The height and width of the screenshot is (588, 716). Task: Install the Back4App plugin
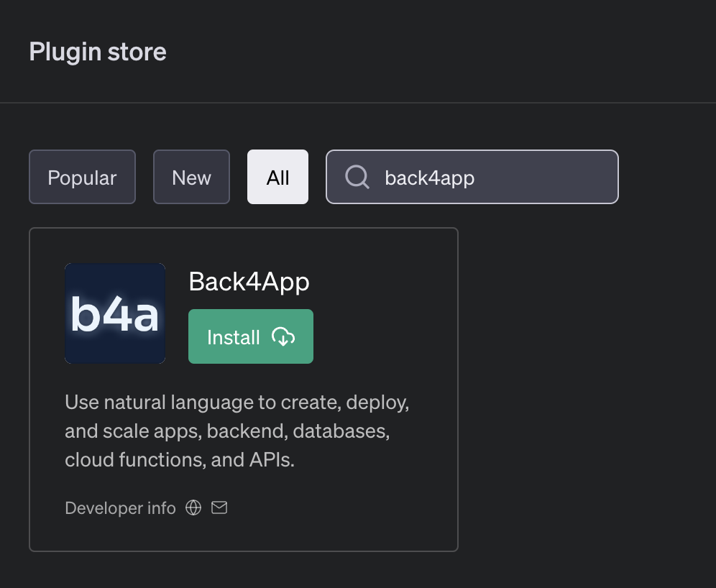[251, 336]
